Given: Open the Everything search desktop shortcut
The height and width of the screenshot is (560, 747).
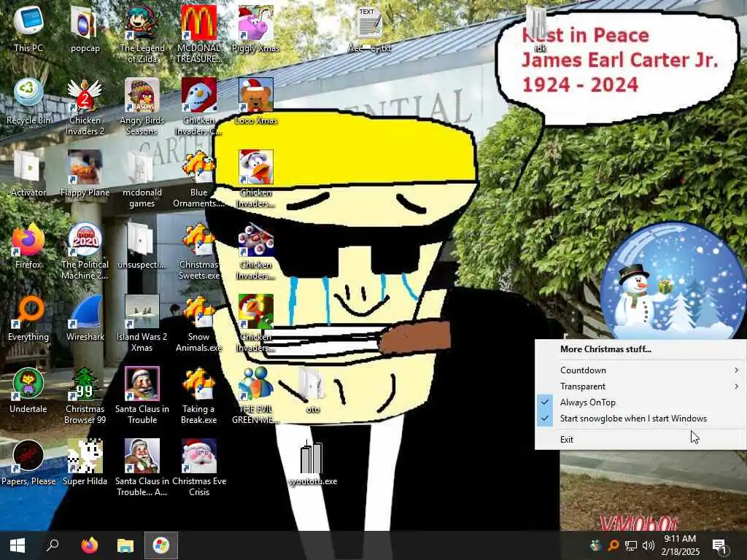Looking at the screenshot, I should point(28,318).
